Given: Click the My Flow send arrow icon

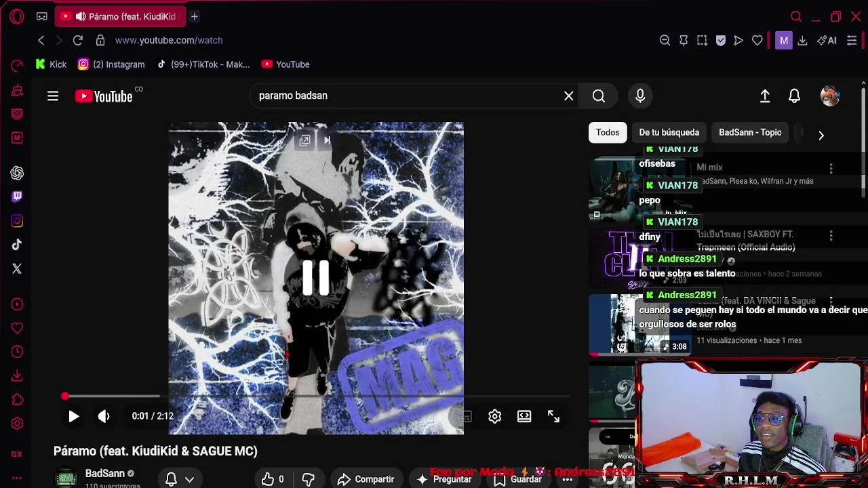Looking at the screenshot, I should [738, 41].
